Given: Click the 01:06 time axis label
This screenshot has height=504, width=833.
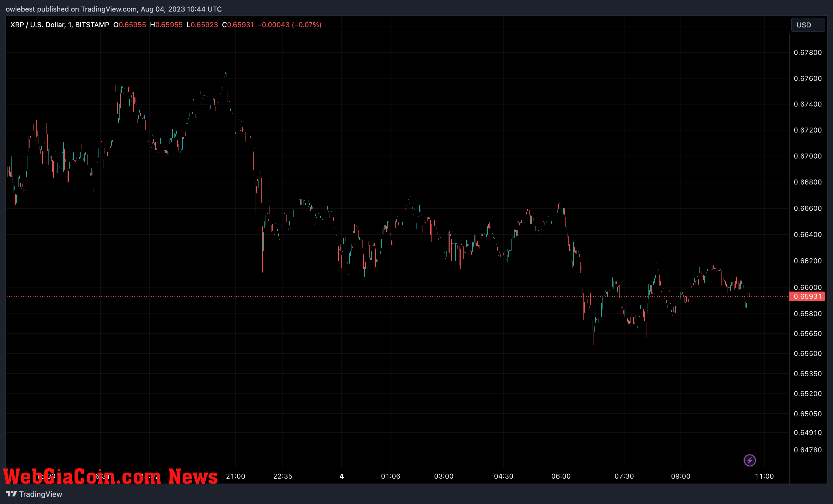Looking at the screenshot, I should click(391, 476).
